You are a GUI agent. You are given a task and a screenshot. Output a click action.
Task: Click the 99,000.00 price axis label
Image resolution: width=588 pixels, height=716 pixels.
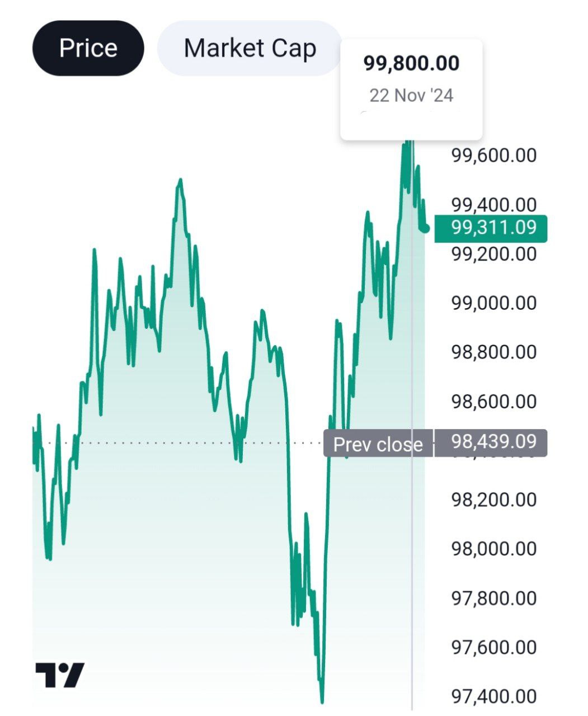click(x=494, y=303)
